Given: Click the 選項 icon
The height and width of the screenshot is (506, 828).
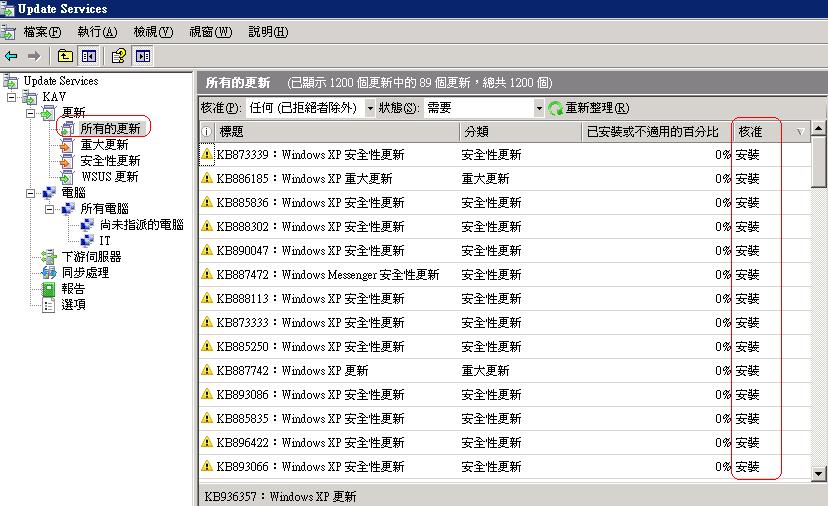Looking at the screenshot, I should click(49, 305).
